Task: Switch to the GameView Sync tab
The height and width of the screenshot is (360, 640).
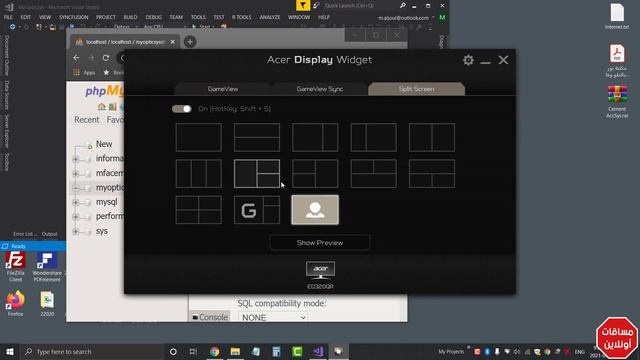Action: (x=320, y=89)
